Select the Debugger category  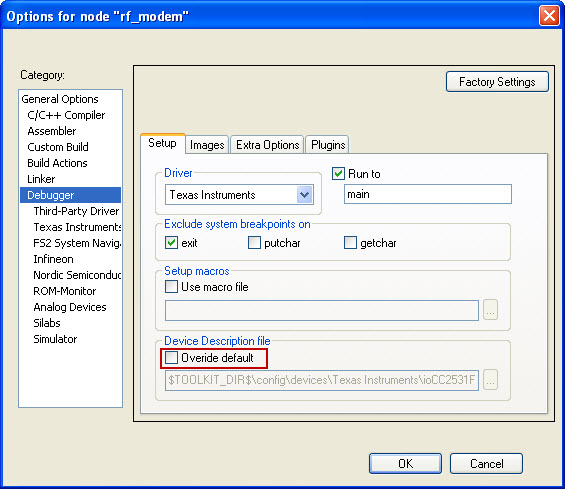[x=71, y=195]
